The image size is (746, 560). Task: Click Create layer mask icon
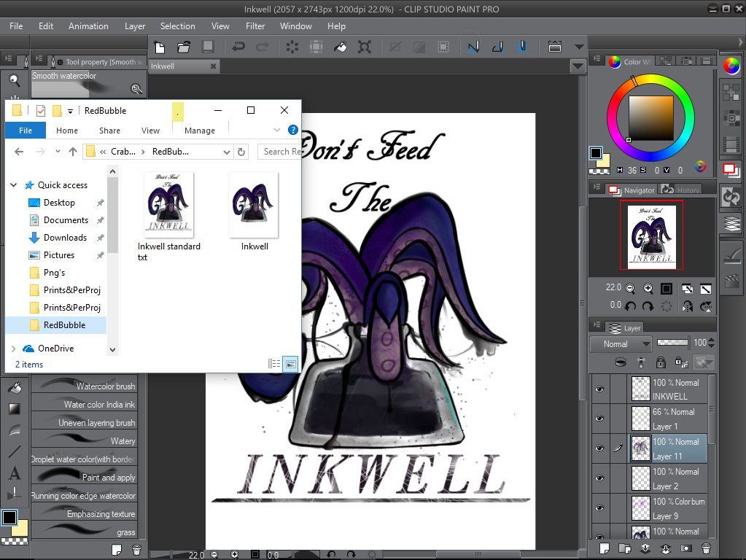tap(685, 548)
